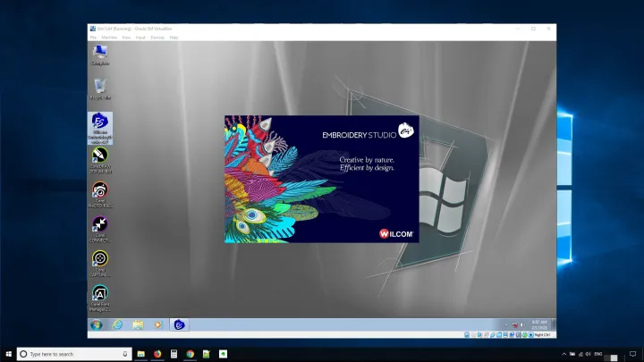Screen dimensions: 644x362
Task: Click the EmbroideryStudio button in Windows 7 taskbar
Action: (x=179, y=324)
